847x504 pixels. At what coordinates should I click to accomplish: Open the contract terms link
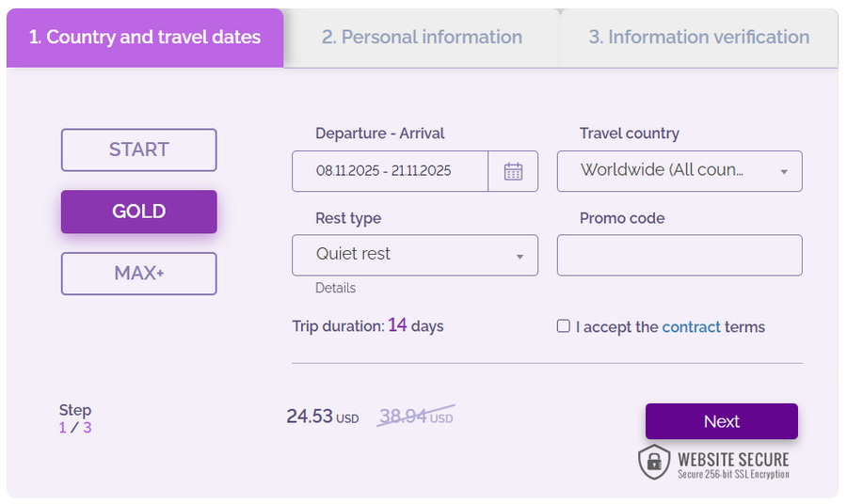click(x=691, y=327)
